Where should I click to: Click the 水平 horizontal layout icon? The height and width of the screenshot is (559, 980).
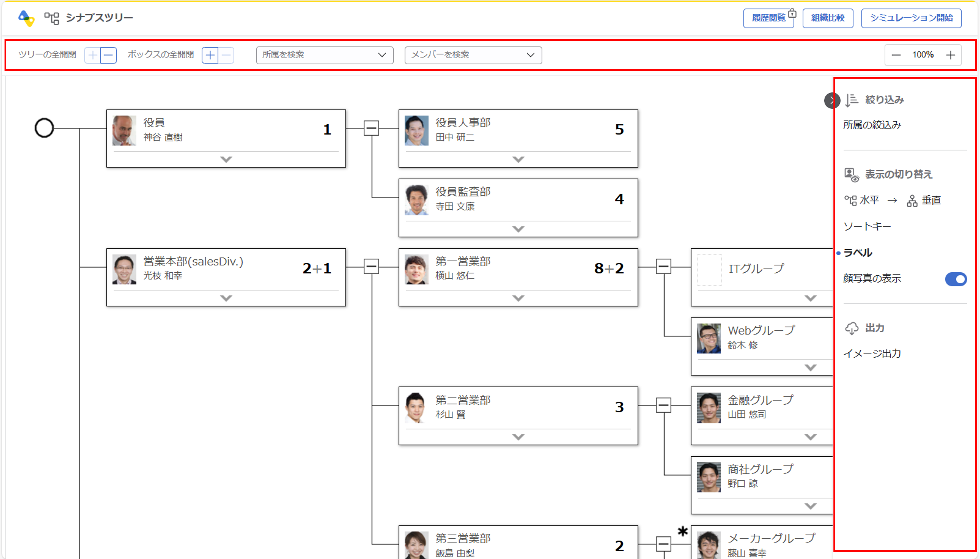(851, 200)
